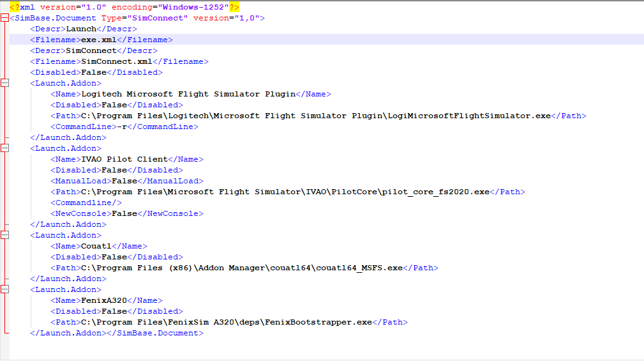Click Disabled False under Couatl addon
This screenshot has width=644, height=361.
point(117,257)
